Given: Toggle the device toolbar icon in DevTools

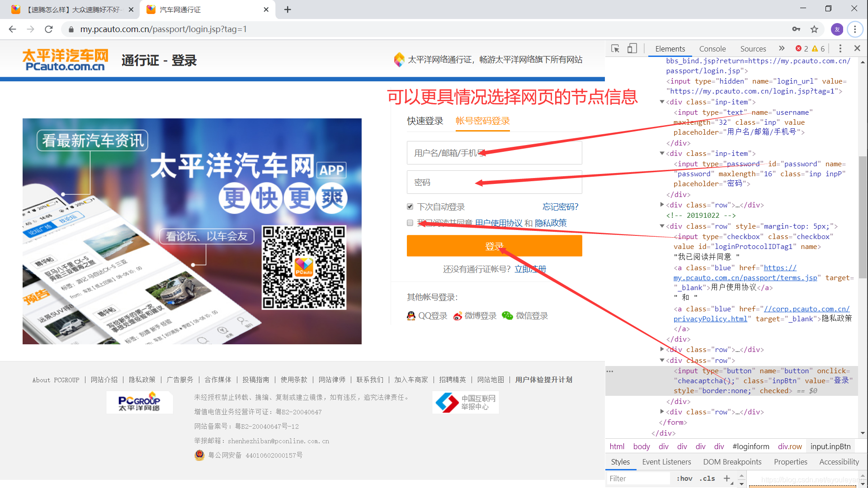Looking at the screenshot, I should (x=632, y=48).
